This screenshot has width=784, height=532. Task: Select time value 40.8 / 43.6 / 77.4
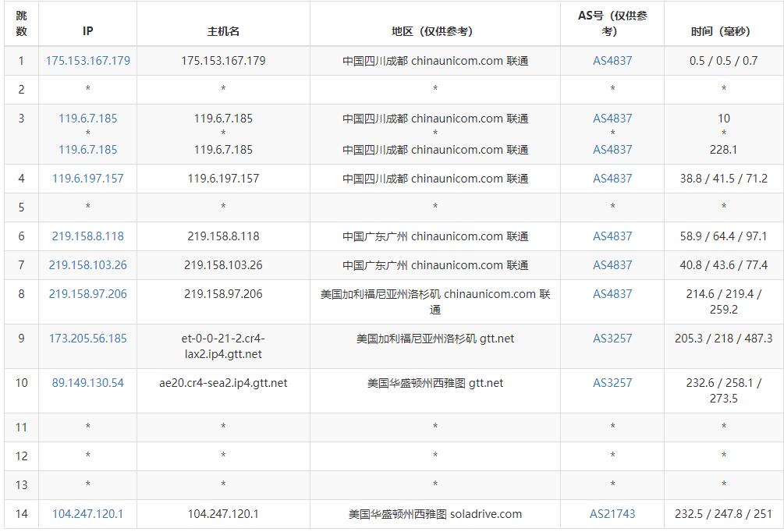tap(723, 265)
